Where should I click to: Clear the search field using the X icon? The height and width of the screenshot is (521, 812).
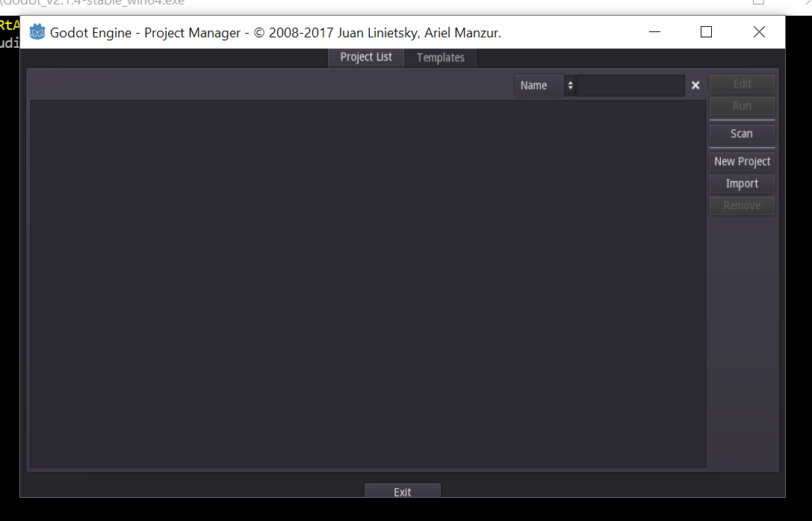[695, 85]
